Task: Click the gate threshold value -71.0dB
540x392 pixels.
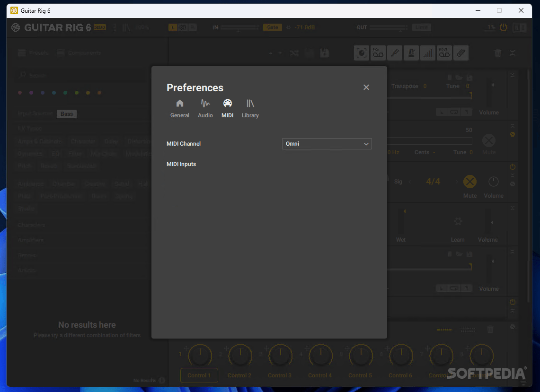Action: click(x=304, y=27)
